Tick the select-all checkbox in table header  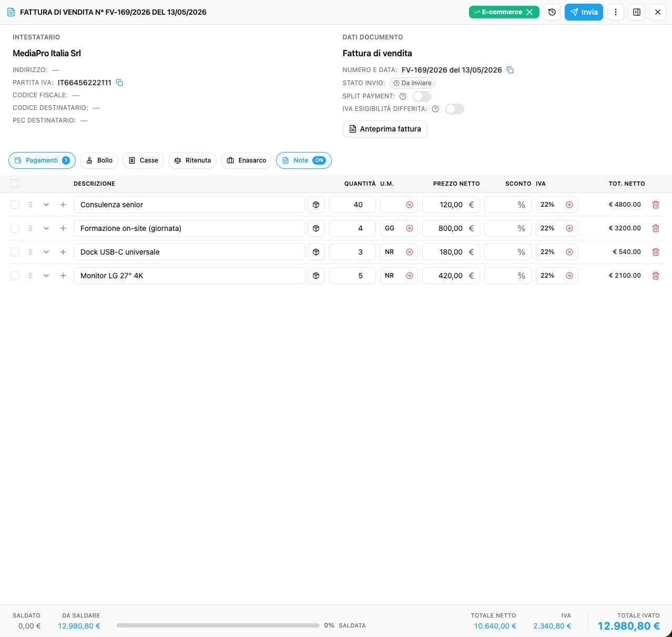pyautogui.click(x=15, y=184)
